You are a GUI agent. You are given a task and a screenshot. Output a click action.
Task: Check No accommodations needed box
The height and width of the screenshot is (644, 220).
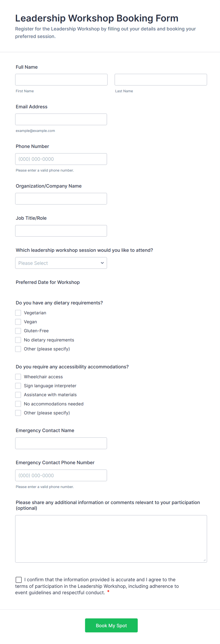click(18, 404)
